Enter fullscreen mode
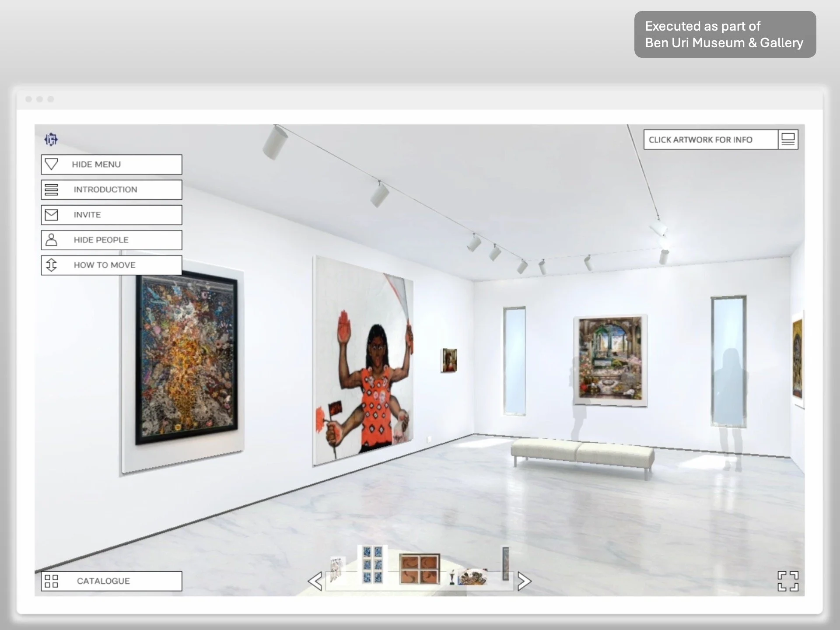The image size is (840, 630). [x=787, y=581]
